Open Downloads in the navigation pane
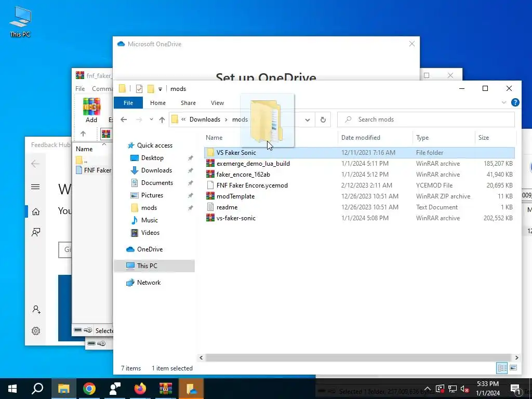This screenshot has height=399, width=532. [x=156, y=170]
